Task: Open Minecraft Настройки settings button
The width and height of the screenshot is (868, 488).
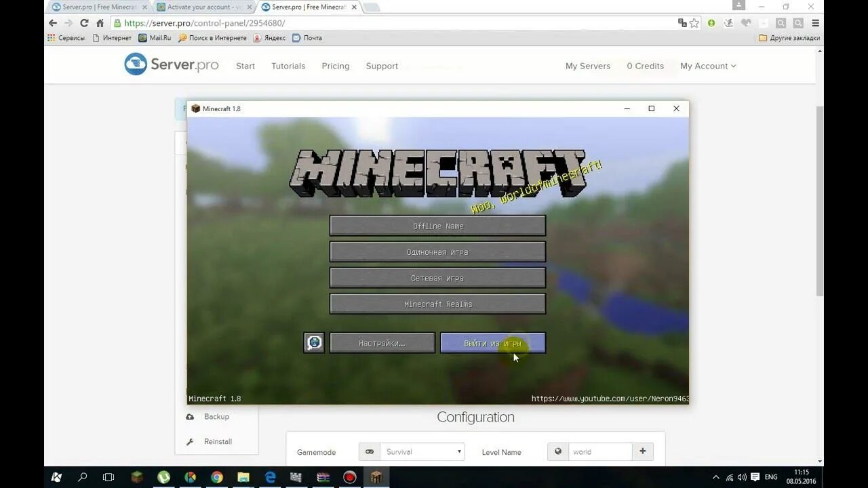Action: pos(382,343)
